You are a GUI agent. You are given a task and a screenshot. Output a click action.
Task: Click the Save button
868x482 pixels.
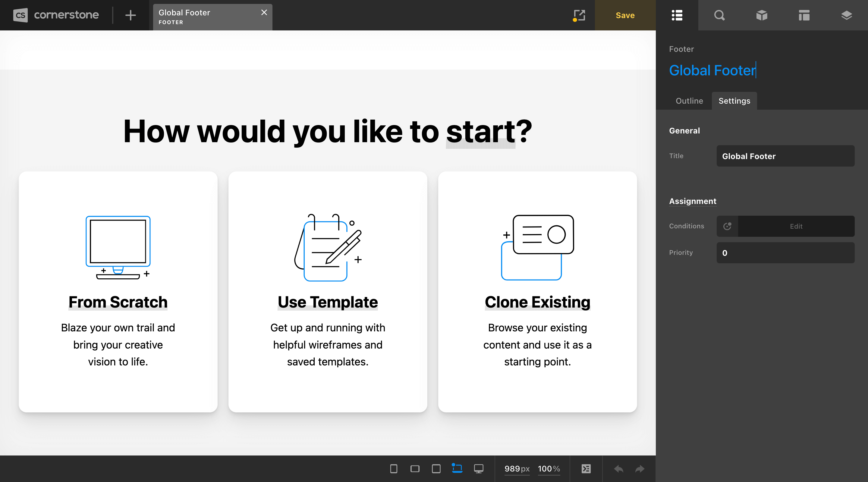coord(625,15)
